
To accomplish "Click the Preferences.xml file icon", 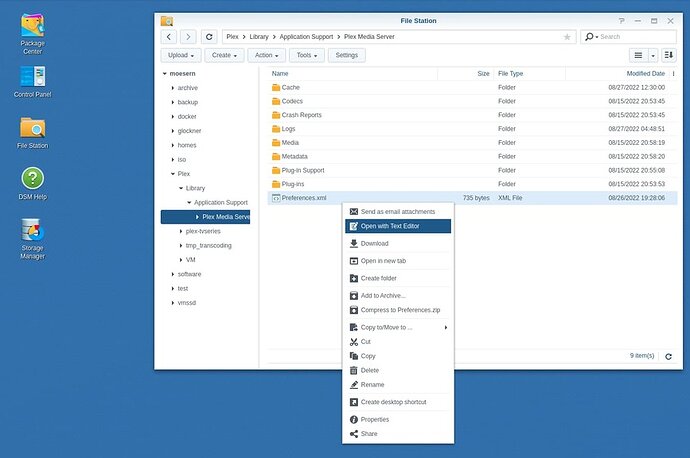I will (x=276, y=198).
